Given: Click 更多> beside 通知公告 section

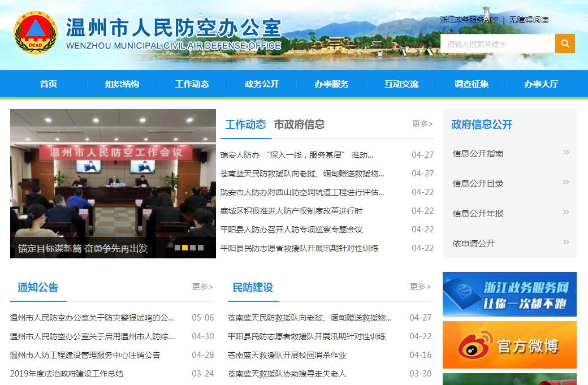Looking at the screenshot, I should 202,287.
